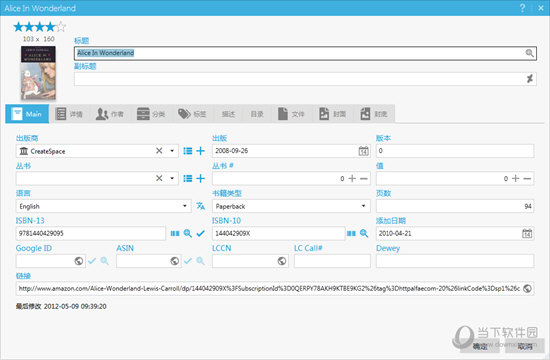Decrease the value field with minus
This screenshot has height=360, width=550.
point(527,179)
